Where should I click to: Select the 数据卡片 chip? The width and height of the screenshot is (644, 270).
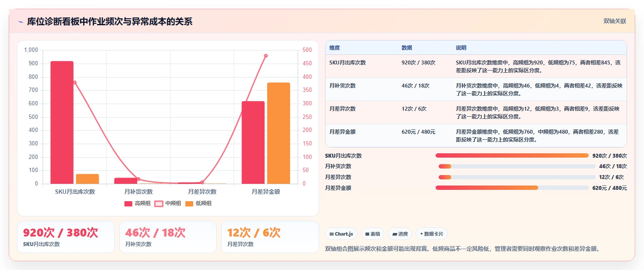tap(431, 234)
